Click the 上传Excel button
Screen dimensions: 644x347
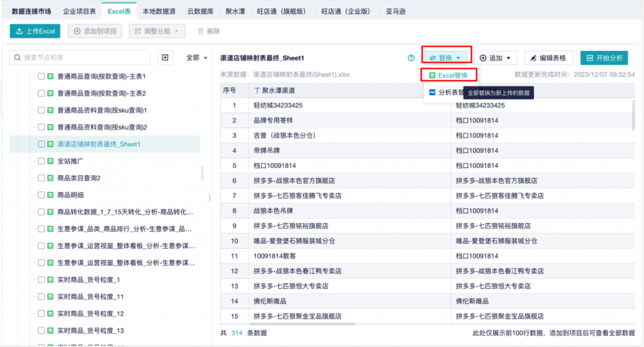coord(35,31)
